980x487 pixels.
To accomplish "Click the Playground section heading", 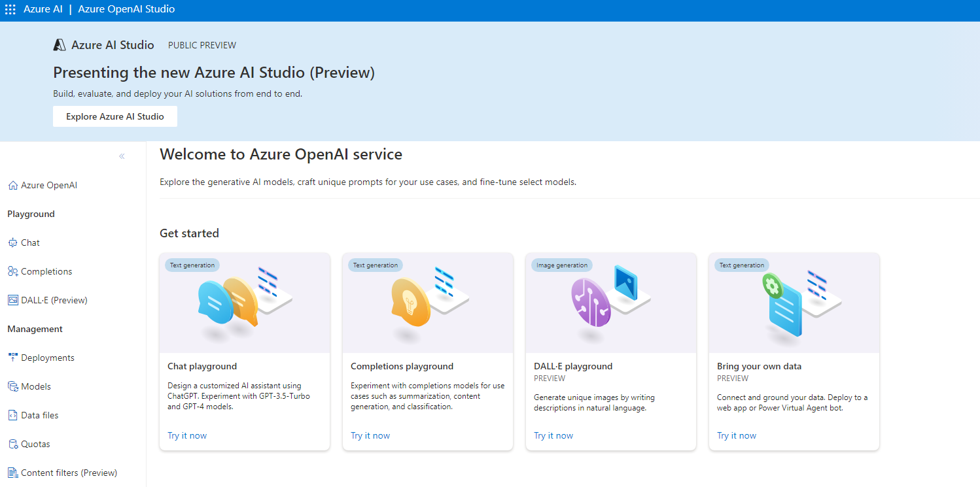I will (x=31, y=214).
